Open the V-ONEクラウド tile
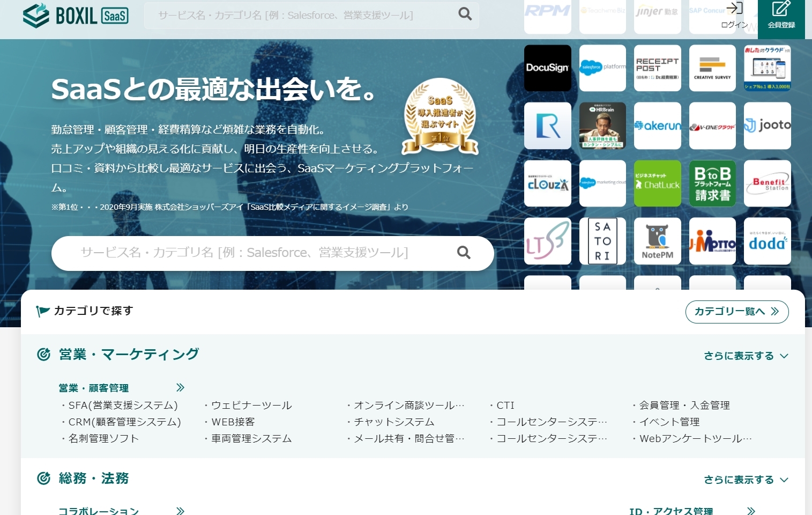This screenshot has height=515, width=812. pyautogui.click(x=712, y=126)
